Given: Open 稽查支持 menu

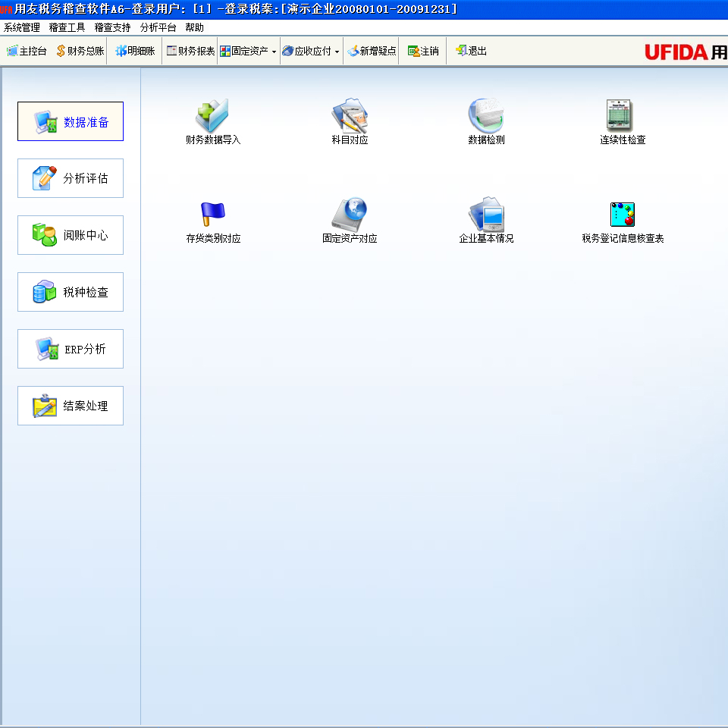Looking at the screenshot, I should [113, 27].
